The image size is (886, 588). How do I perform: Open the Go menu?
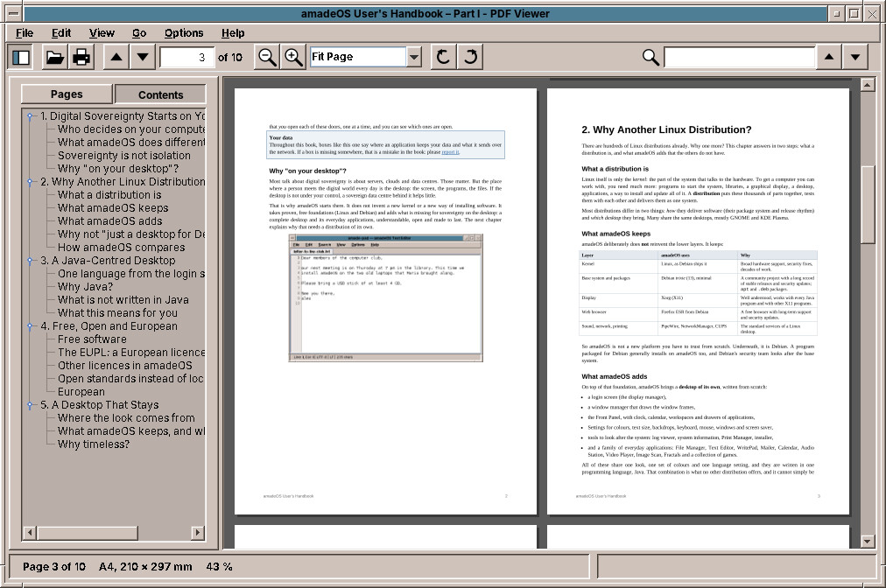point(139,32)
